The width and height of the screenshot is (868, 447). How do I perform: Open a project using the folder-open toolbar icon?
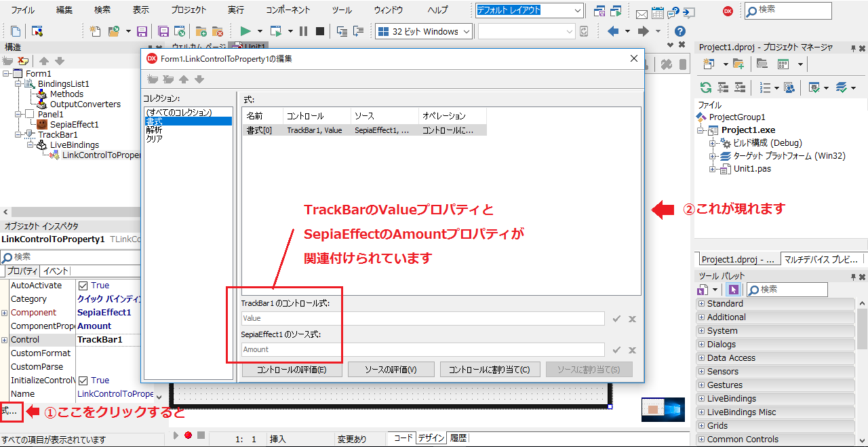coord(113,31)
